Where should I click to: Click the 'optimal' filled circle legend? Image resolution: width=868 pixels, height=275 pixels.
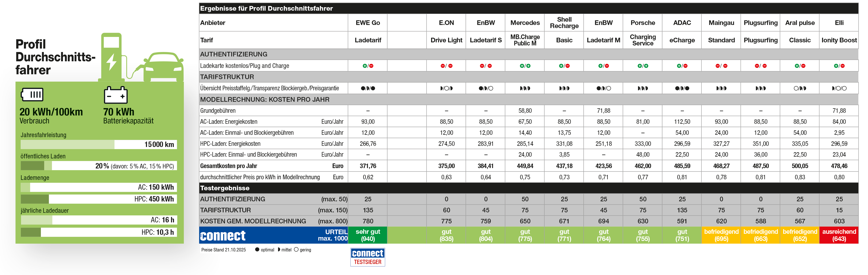[257, 250]
